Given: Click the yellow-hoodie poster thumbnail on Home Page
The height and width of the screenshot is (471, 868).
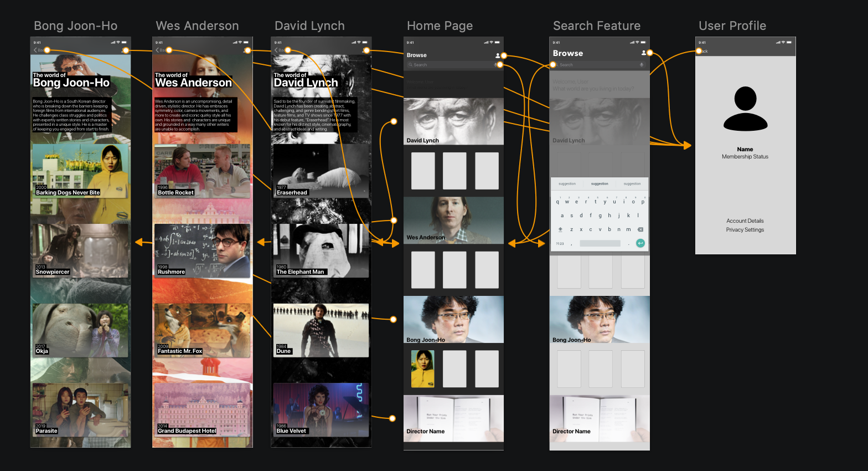Looking at the screenshot, I should [x=423, y=368].
